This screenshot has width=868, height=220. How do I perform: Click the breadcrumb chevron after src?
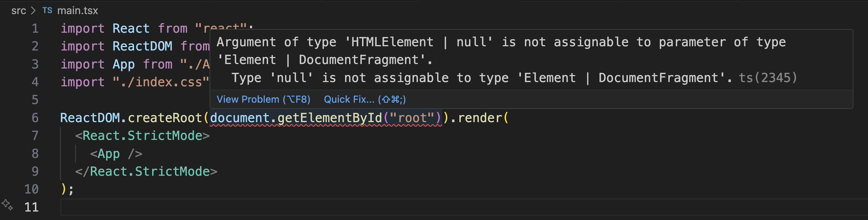[x=33, y=10]
